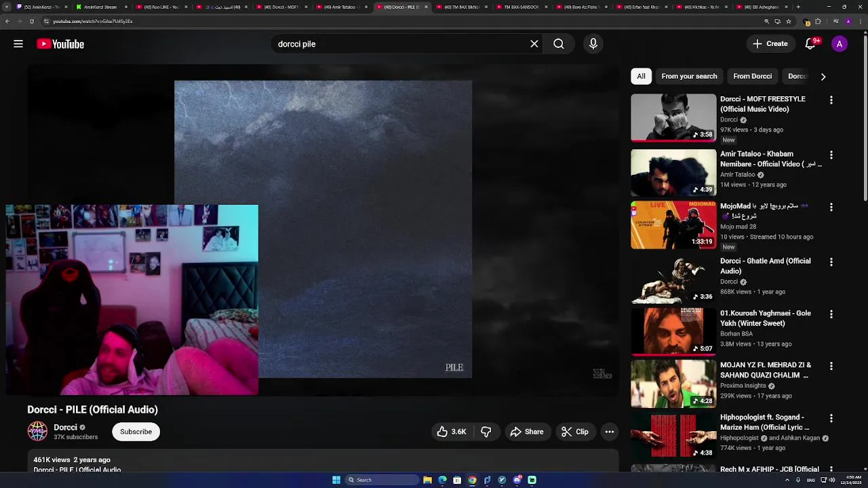This screenshot has width=868, height=488.
Task: Open MOJAN YZ ft. MEHRAD ZI thumbnail
Action: pos(673,384)
